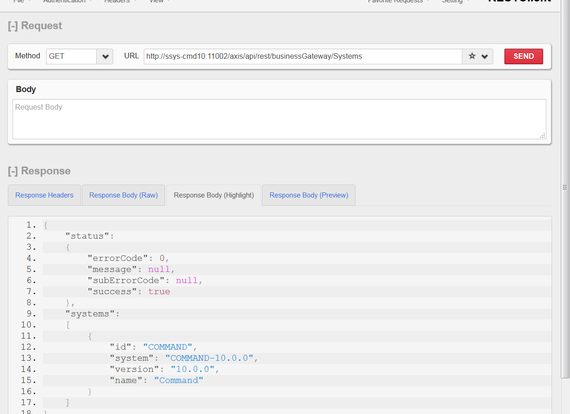Click the Request Body resize grip
Screen dimensions: 570x414
pos(542,136)
